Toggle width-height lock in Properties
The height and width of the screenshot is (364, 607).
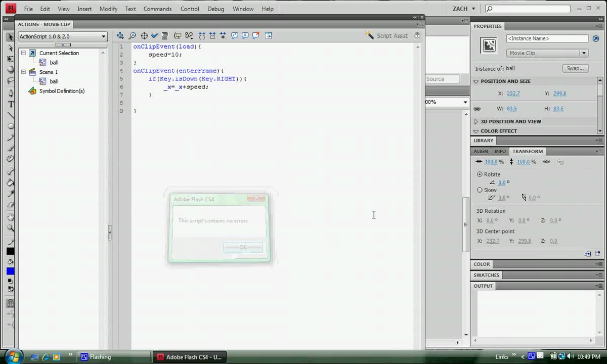477,109
